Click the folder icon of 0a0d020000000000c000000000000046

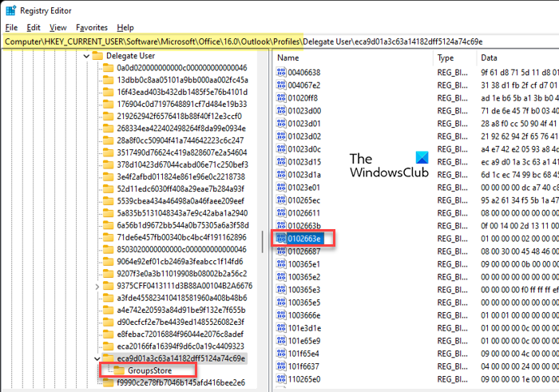click(x=109, y=68)
